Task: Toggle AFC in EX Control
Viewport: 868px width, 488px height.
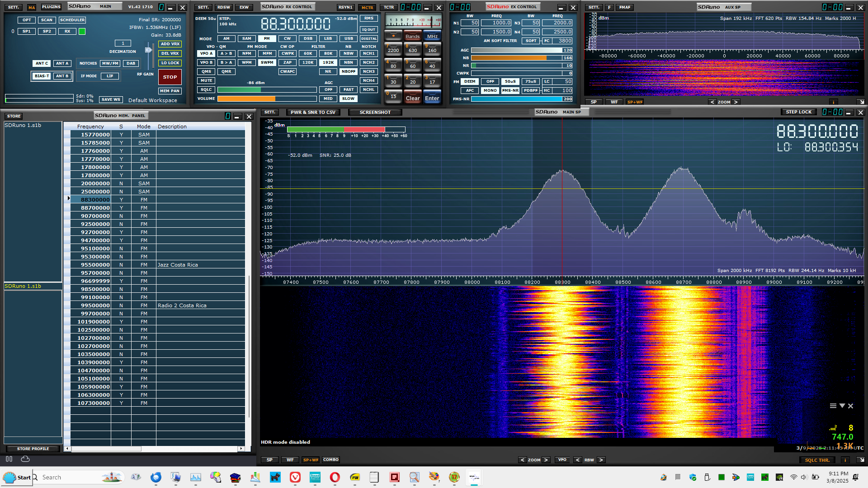Action: [x=470, y=90]
